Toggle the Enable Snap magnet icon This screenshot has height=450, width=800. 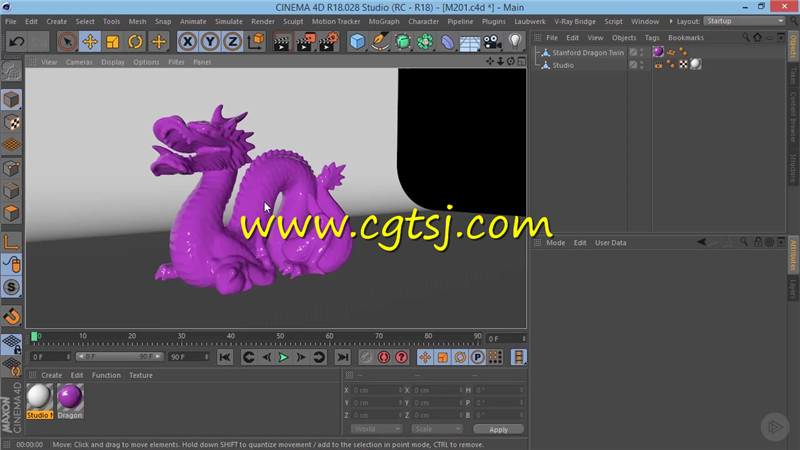pos(11,316)
